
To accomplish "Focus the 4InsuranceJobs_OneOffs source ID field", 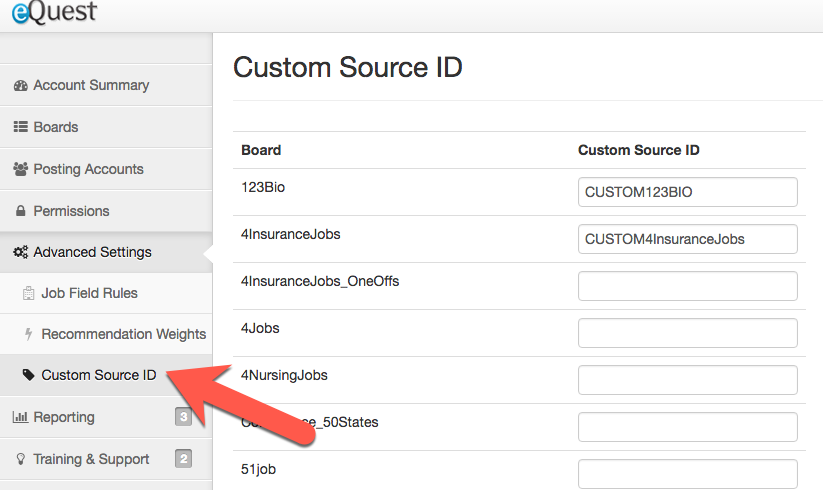I will (688, 286).
